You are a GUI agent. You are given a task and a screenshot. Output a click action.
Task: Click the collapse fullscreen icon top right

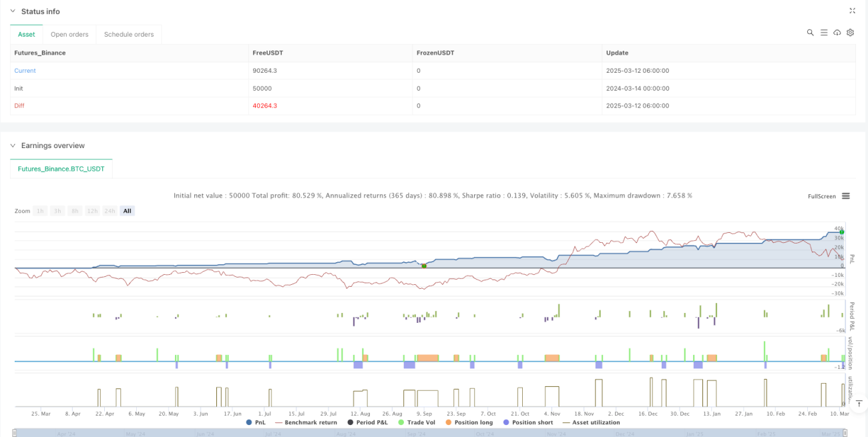coord(852,11)
